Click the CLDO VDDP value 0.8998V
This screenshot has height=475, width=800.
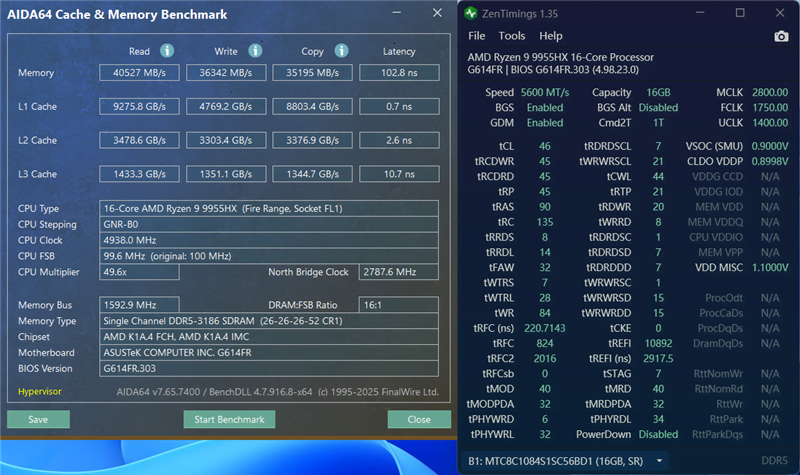point(770,161)
